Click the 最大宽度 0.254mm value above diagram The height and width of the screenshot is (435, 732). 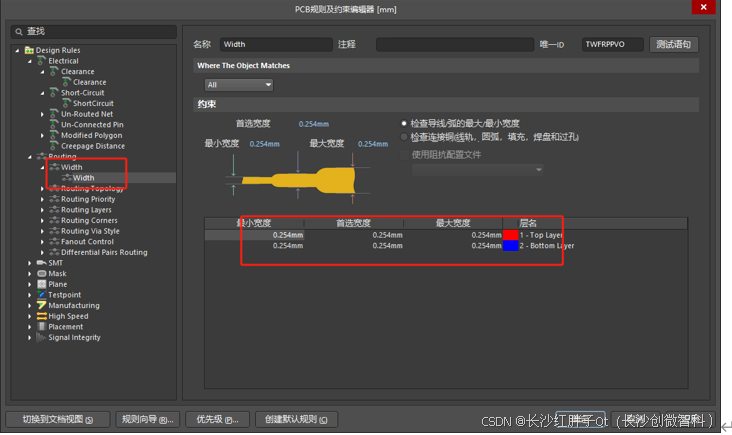373,144
